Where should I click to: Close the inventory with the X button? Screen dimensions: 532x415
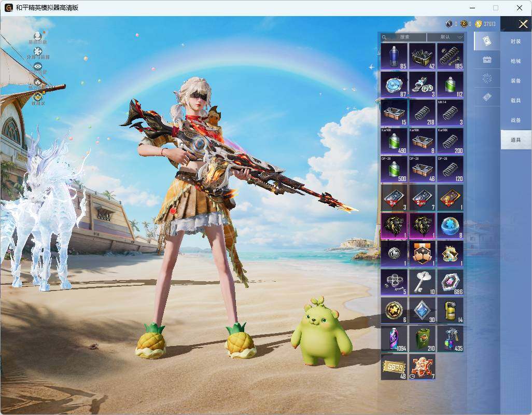pyautogui.click(x=523, y=24)
